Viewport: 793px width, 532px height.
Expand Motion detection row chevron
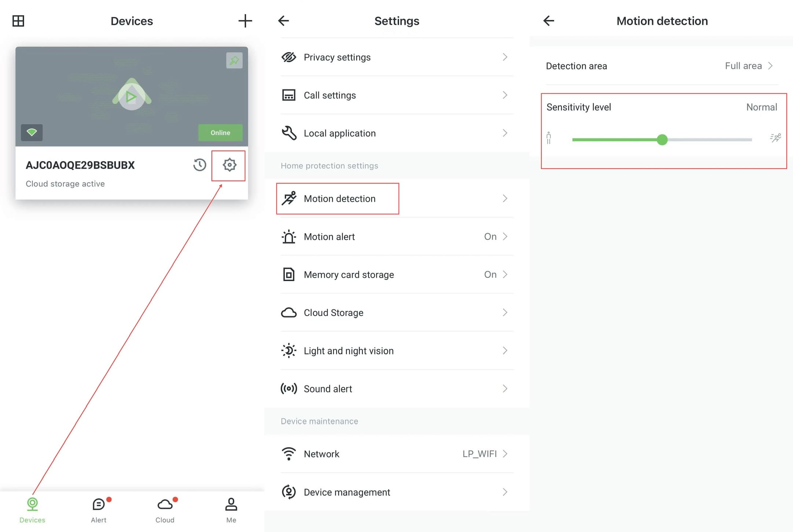(x=505, y=198)
